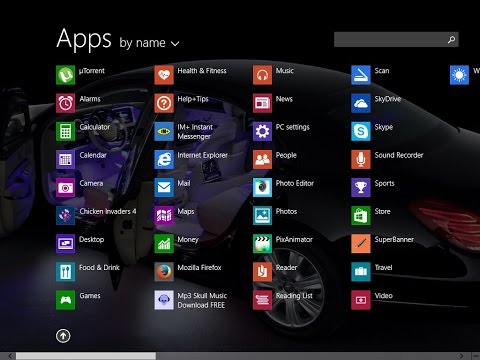
Task: Click the 'Photo Editor' label
Action: tap(295, 183)
